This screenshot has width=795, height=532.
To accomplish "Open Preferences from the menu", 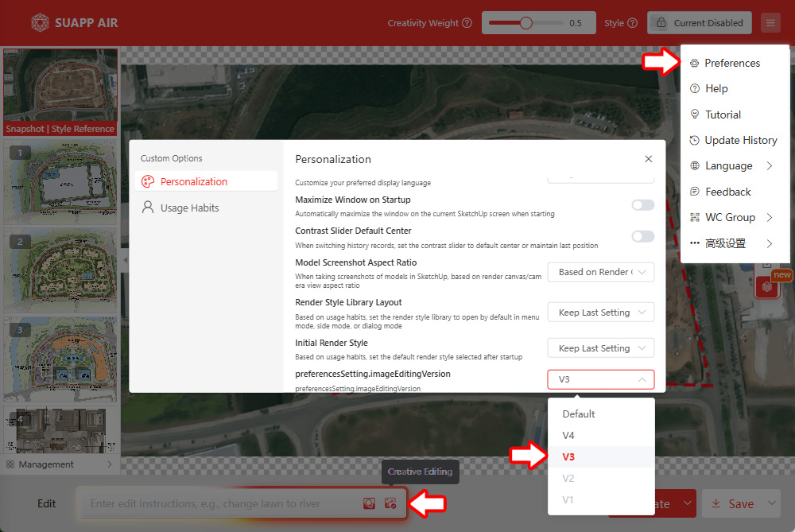I will (731, 63).
